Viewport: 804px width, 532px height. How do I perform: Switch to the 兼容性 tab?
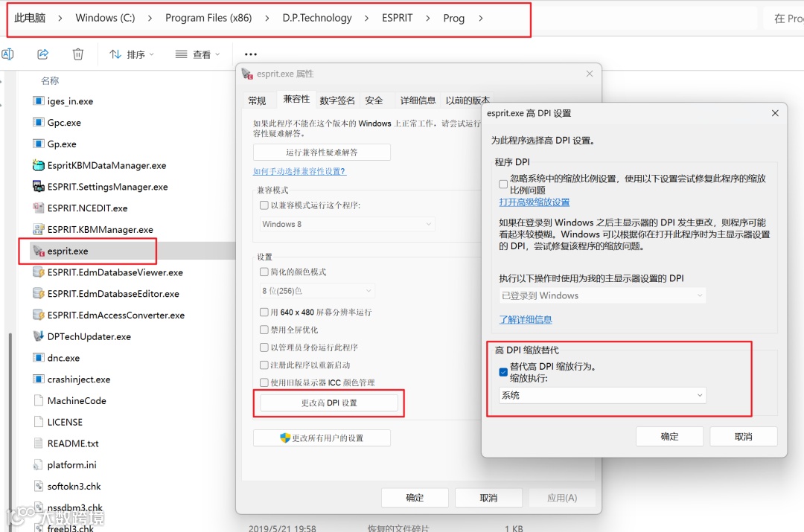coord(296,99)
